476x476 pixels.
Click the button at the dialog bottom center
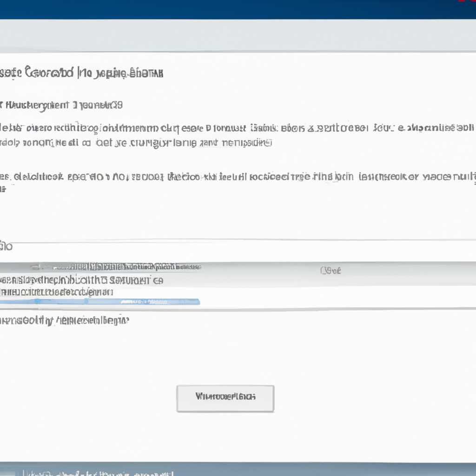[x=225, y=398]
